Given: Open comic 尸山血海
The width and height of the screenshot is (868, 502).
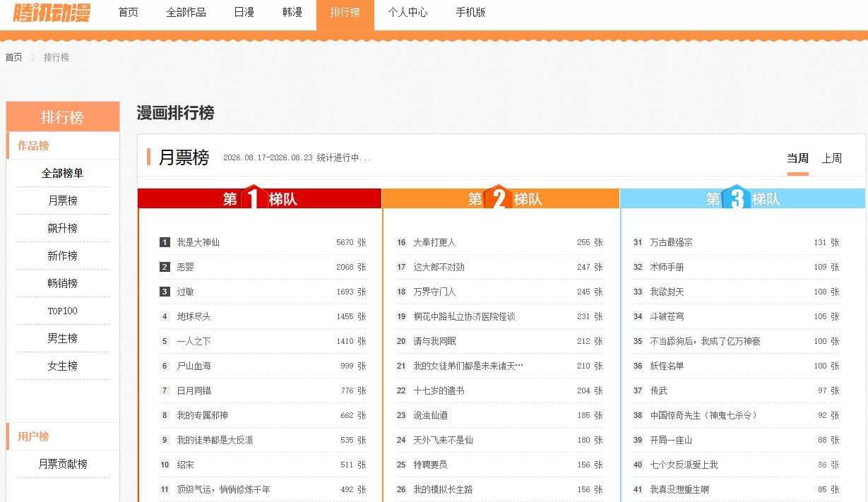Looking at the screenshot, I should click(194, 366).
